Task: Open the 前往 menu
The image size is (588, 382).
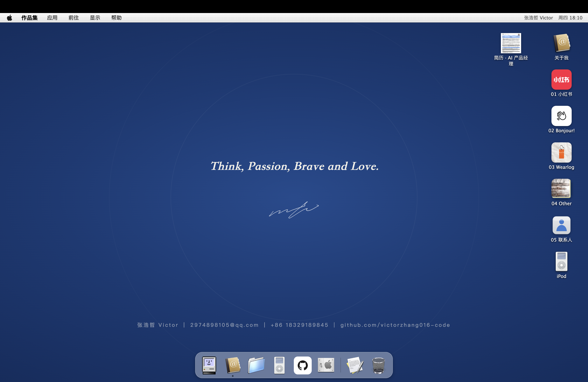Action: tap(74, 18)
